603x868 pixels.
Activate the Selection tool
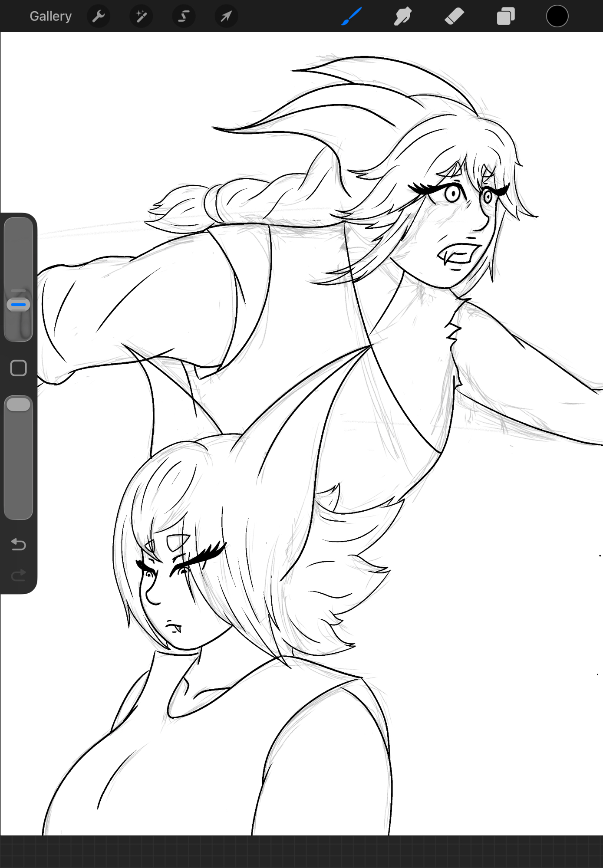[184, 16]
